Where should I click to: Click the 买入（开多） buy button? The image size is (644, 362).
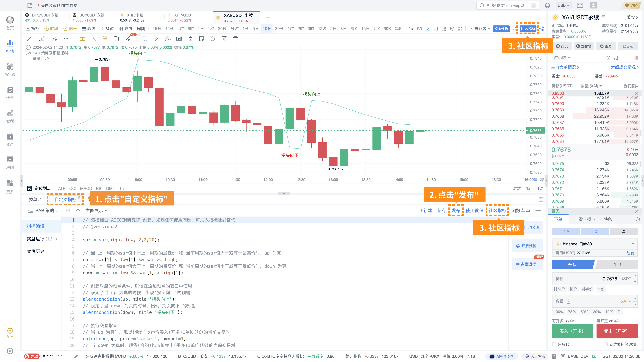pyautogui.click(x=572, y=331)
